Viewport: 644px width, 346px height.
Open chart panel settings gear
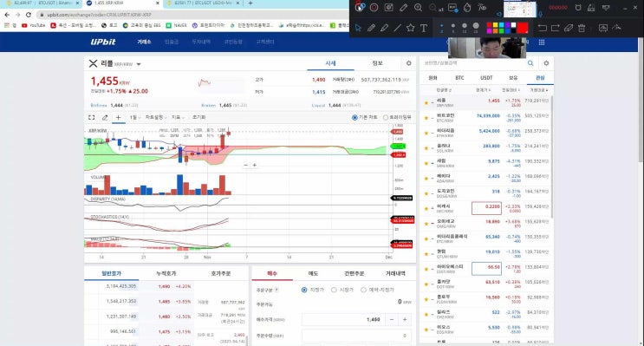tap(408, 63)
